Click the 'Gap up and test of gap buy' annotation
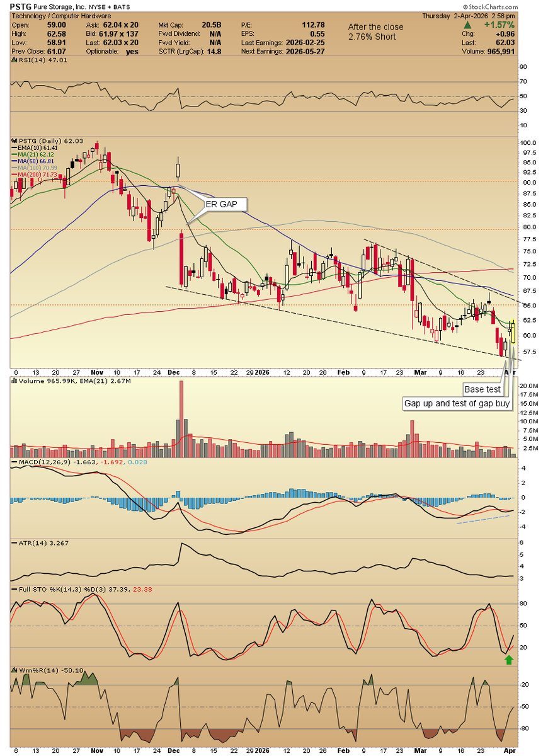The width and height of the screenshot is (548, 756). (457, 404)
